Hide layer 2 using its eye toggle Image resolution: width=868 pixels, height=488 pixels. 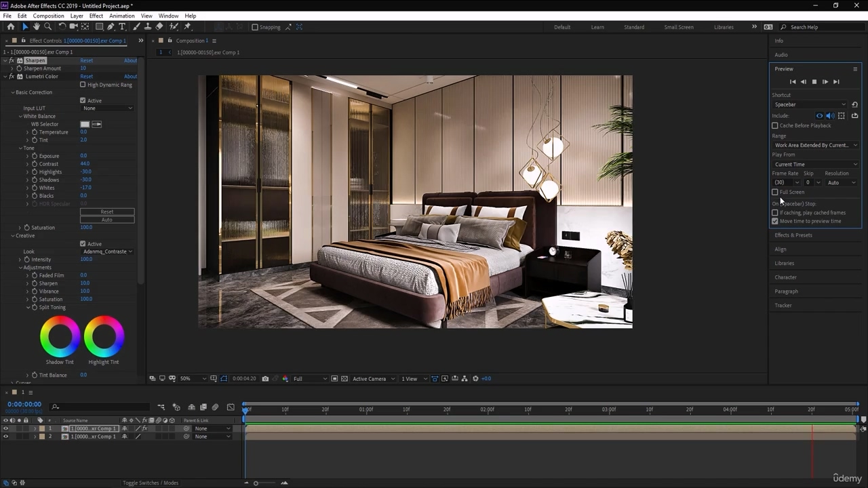click(x=5, y=436)
